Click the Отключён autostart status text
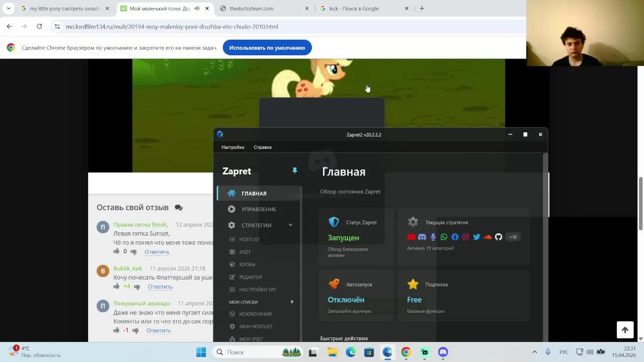Image resolution: width=644 pixels, height=362 pixels. (346, 300)
